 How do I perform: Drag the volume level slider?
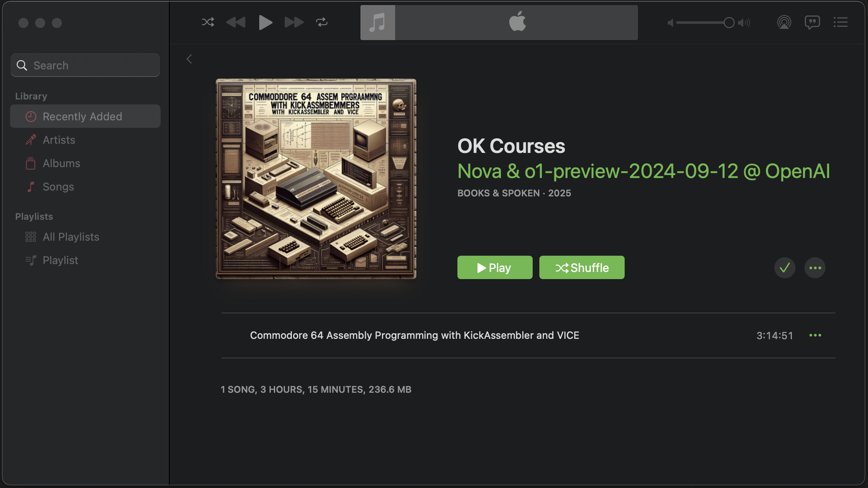click(728, 22)
